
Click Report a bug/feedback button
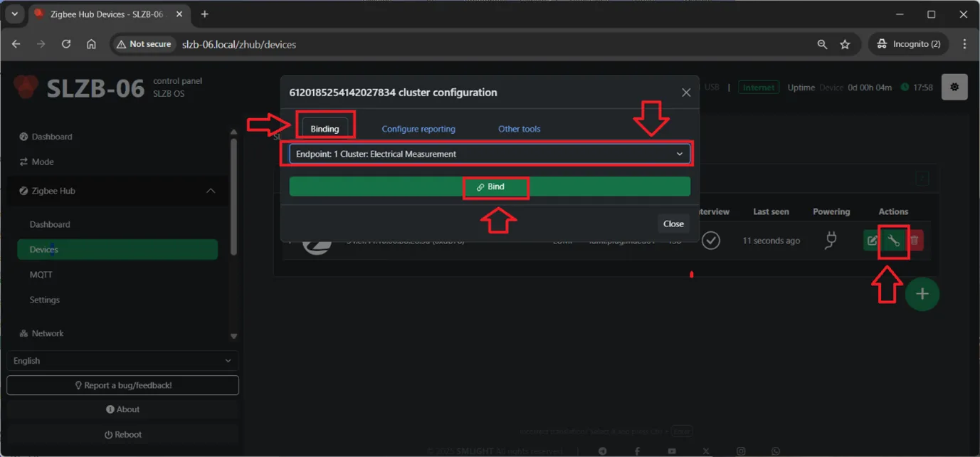coord(122,385)
